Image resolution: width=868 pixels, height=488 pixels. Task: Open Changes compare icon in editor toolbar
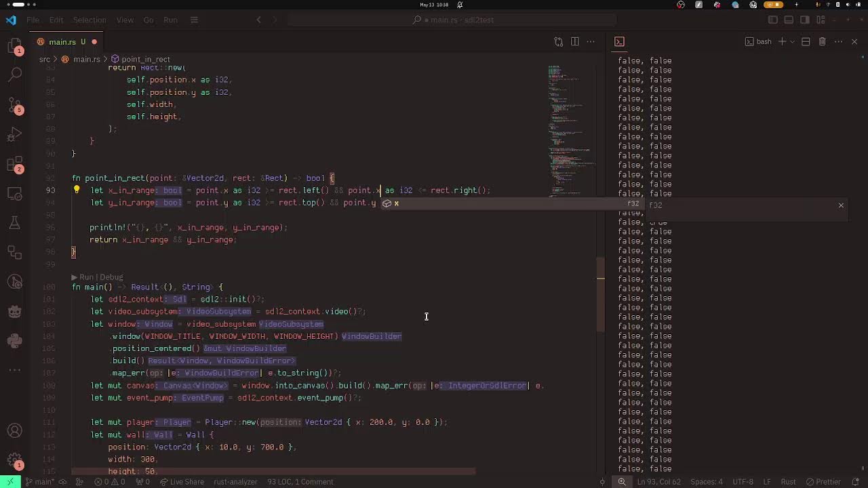[558, 41]
